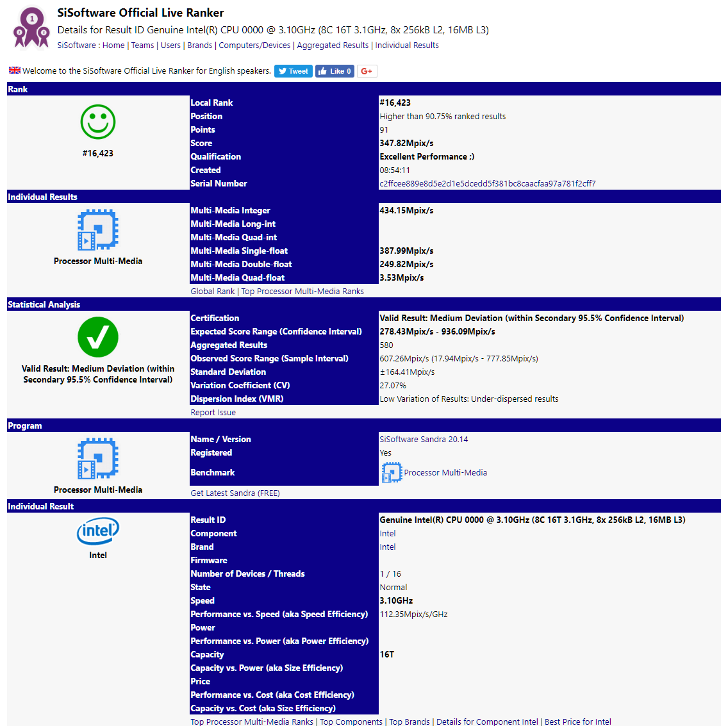Click the green checkmark valid result icon
Viewport: 728px width, 726px height.
[x=98, y=337]
